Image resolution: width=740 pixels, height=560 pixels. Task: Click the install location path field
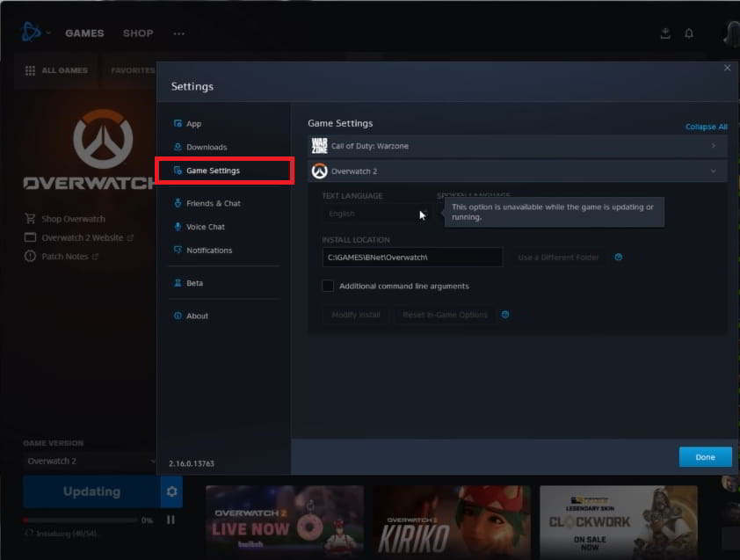coord(412,258)
